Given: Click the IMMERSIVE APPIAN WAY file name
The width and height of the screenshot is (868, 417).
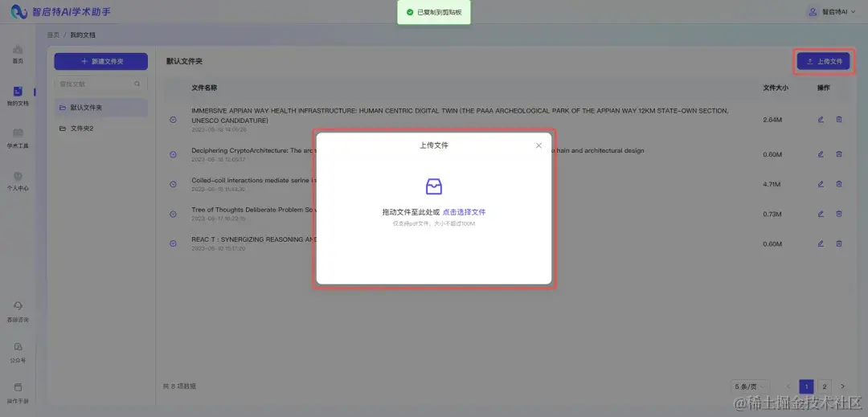Looking at the screenshot, I should pyautogui.click(x=460, y=115).
